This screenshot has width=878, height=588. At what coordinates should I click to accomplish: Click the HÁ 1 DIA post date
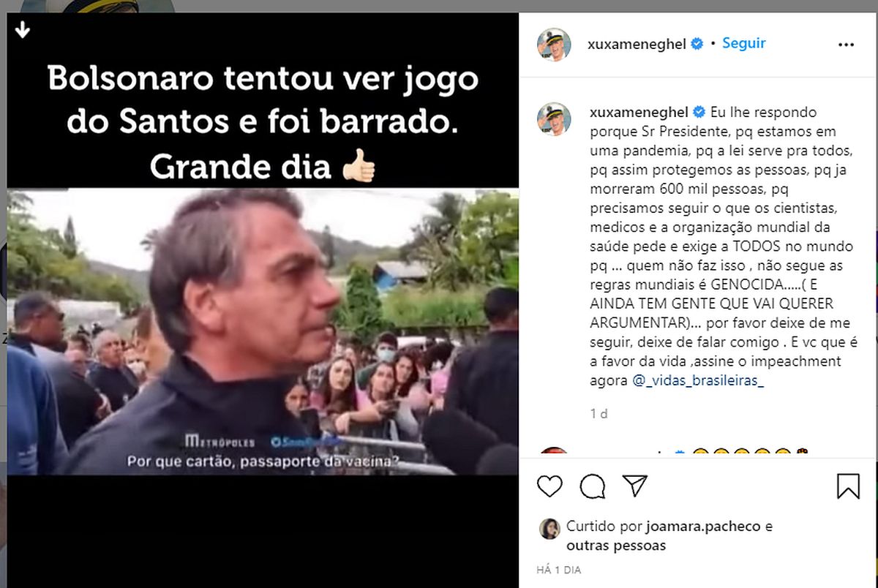[x=559, y=570]
